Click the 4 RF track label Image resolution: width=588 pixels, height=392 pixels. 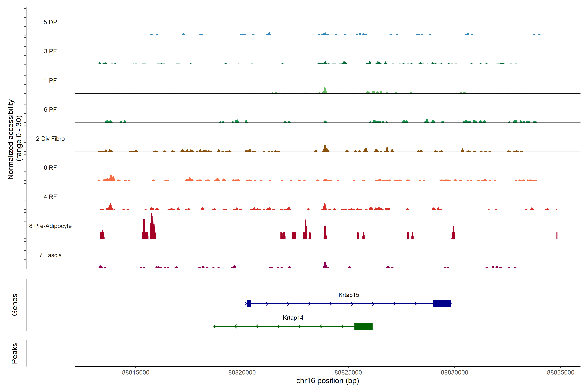(x=50, y=197)
